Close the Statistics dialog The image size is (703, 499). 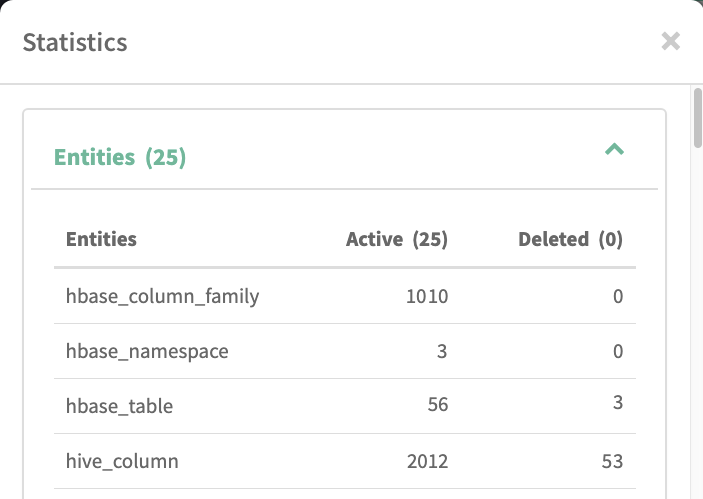point(671,41)
